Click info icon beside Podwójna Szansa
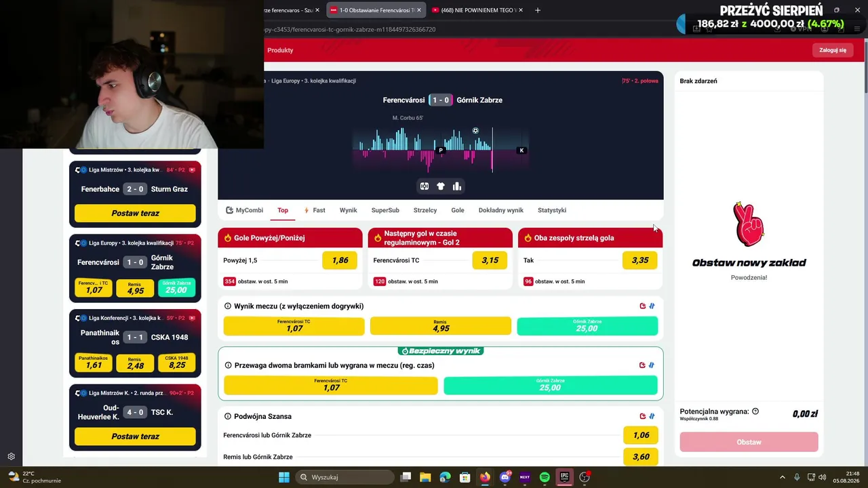868x488 pixels. (x=228, y=416)
